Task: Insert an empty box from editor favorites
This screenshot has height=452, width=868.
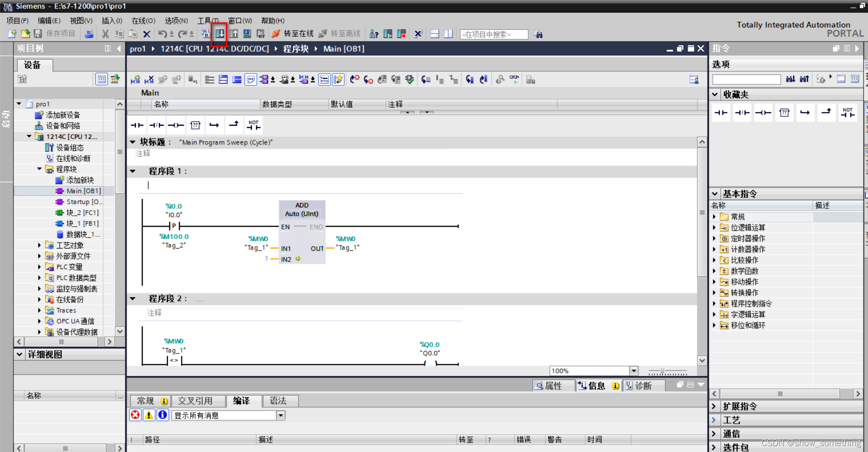Action: pos(195,125)
